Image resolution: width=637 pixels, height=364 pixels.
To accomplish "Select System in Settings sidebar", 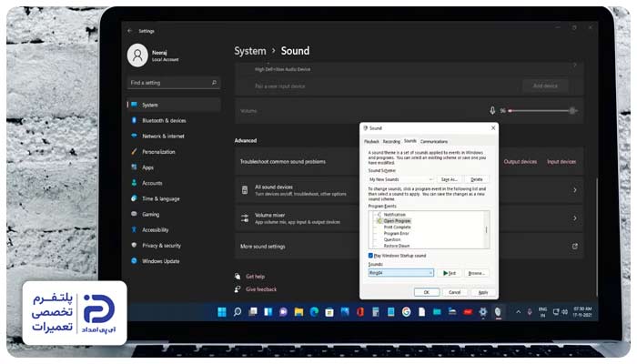I will click(x=174, y=105).
